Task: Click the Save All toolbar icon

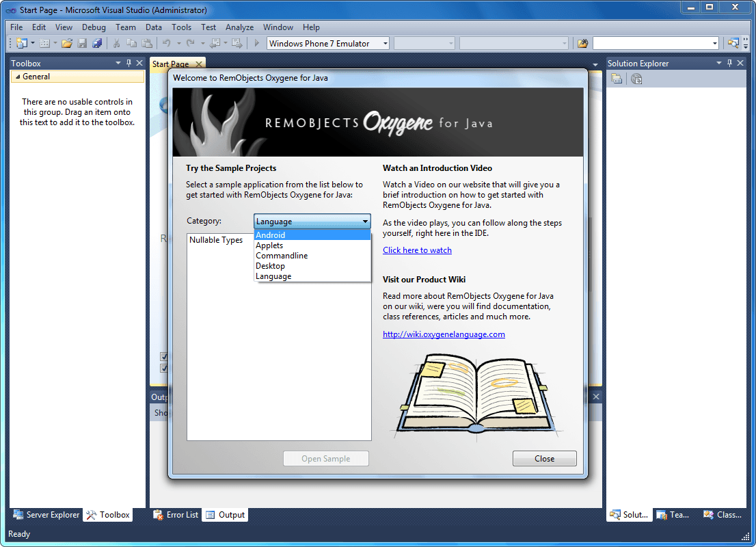Action: [97, 43]
